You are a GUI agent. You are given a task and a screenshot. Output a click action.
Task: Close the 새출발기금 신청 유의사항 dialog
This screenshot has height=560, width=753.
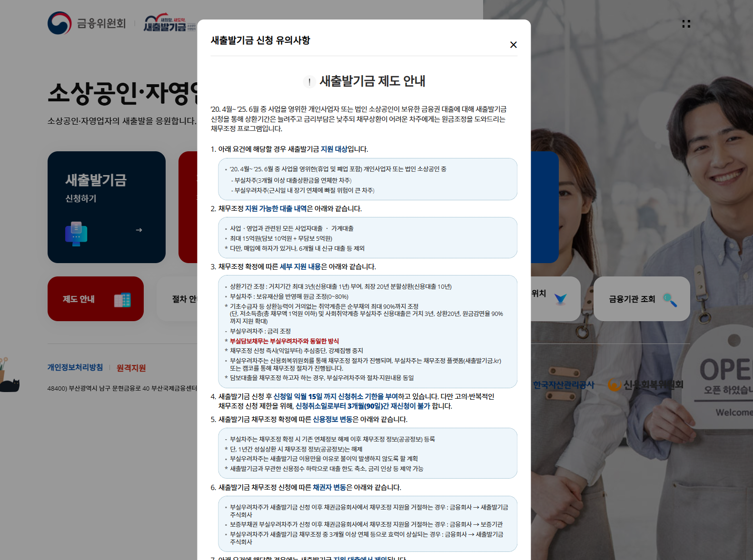coord(513,45)
